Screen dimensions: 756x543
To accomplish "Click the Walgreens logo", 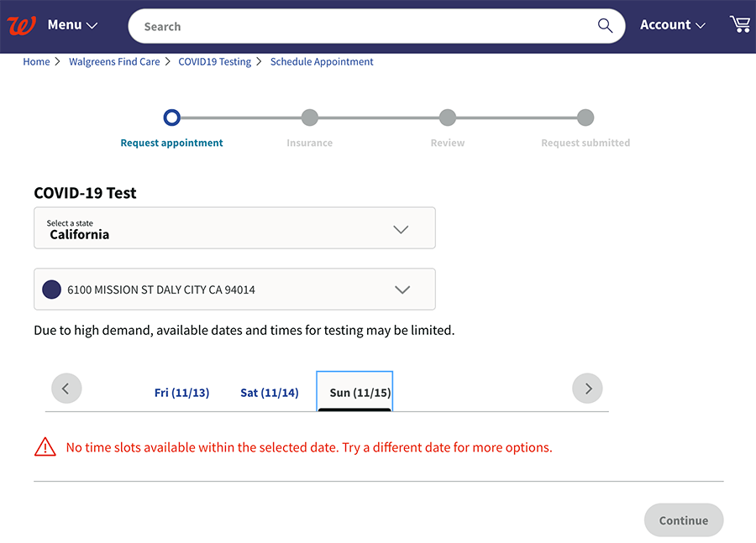I will 21,25.
